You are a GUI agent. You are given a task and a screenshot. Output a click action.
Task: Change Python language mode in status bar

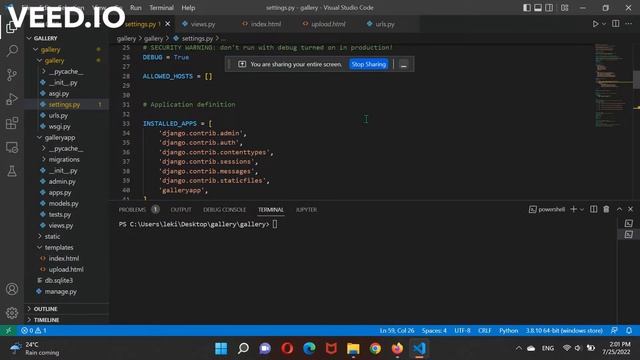(x=509, y=330)
